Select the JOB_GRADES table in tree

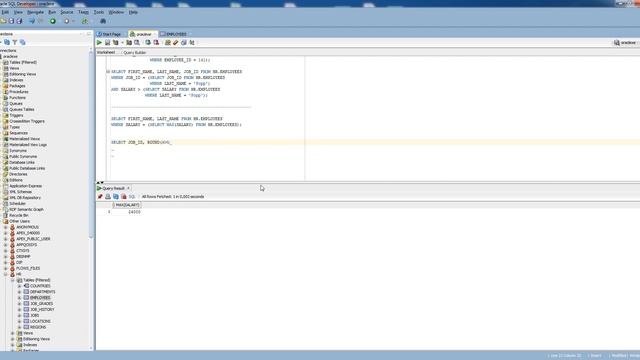click(41, 304)
